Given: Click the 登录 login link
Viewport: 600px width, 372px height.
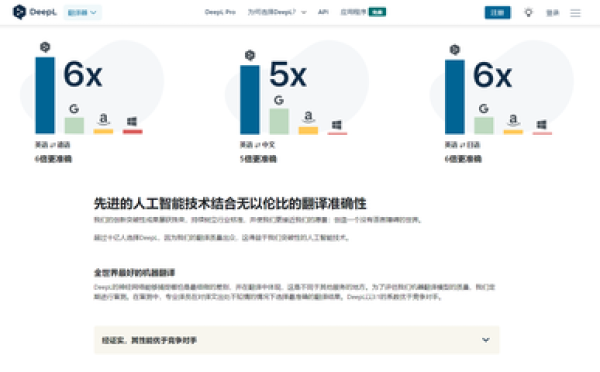Looking at the screenshot, I should [552, 13].
